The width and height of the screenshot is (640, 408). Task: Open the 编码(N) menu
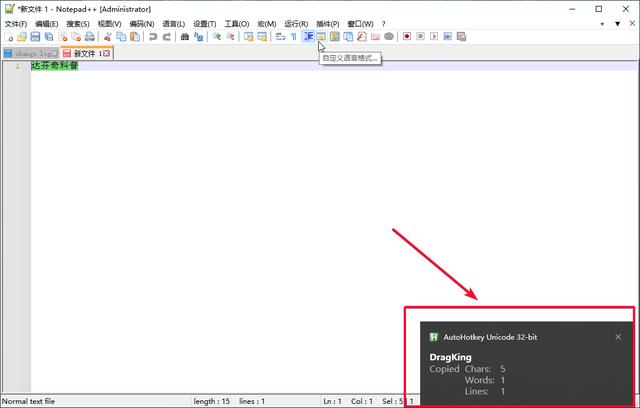[142, 23]
